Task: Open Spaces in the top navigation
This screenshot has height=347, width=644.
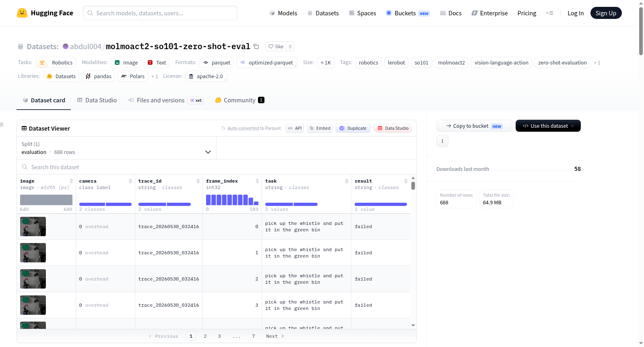Action: pos(363,13)
